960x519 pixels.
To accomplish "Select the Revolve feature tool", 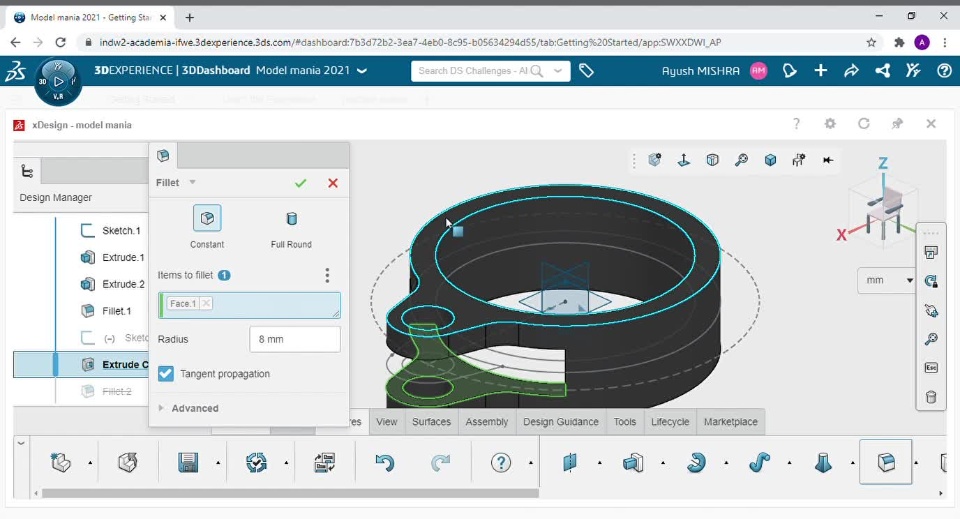I will (x=696, y=463).
